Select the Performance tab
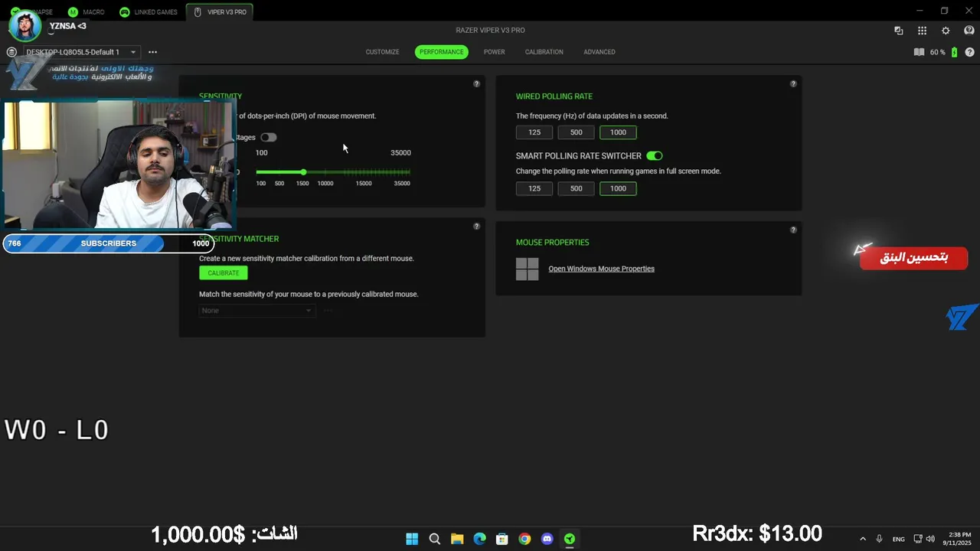980x551 pixels. 441,52
